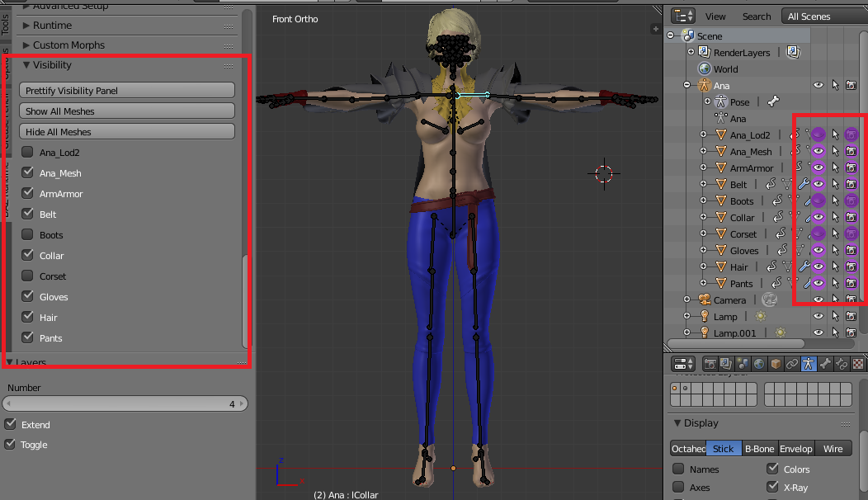Uncheck the ArmArmor checkbox
868x500 pixels.
[x=27, y=193]
